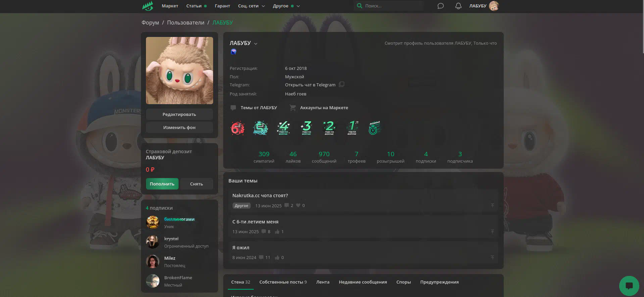Image resolution: width=644 pixels, height=297 pixels.
Task: View the 4 года на форуме trophy
Action: click(x=284, y=128)
